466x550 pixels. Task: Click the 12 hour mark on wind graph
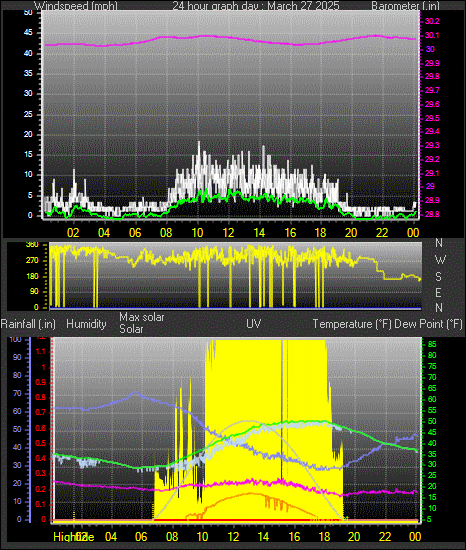click(x=228, y=233)
